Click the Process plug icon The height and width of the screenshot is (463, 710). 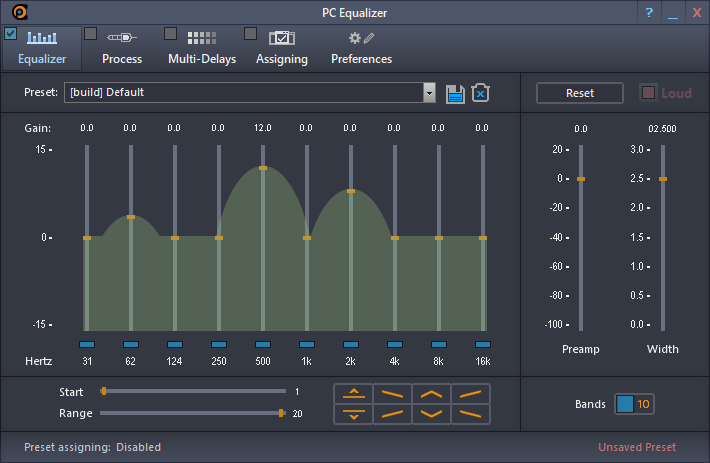pos(121,38)
